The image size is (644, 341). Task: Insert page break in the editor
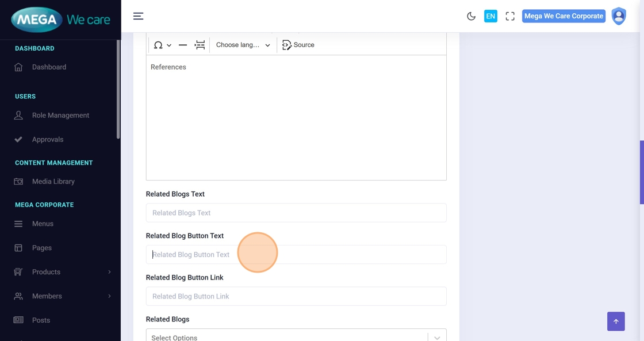(200, 45)
